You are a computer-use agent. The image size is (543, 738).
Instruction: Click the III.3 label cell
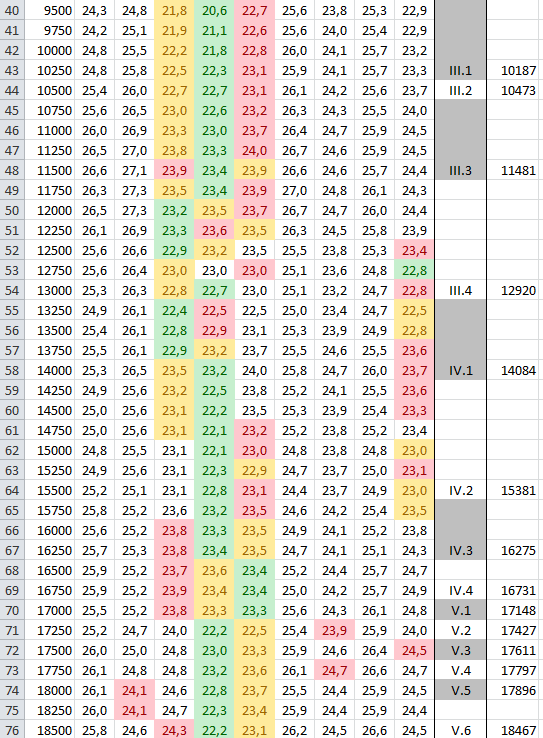(x=460, y=170)
